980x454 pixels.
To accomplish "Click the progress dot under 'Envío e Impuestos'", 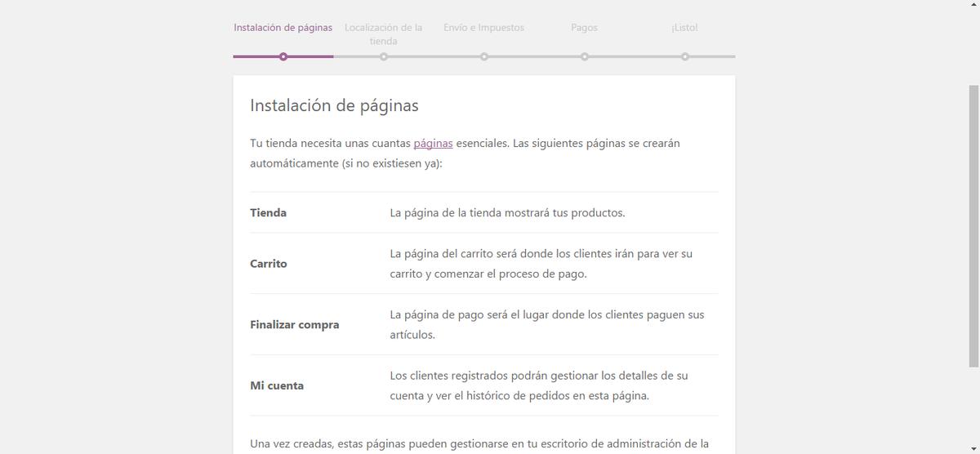I will point(484,56).
